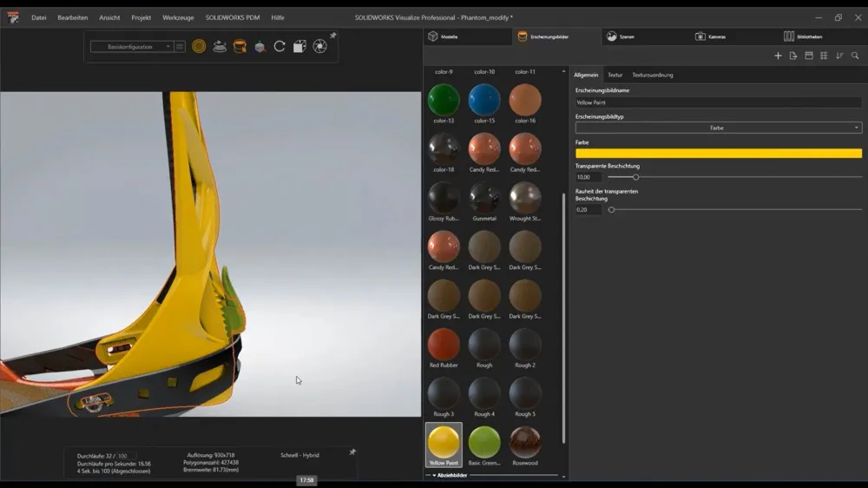Viewport: 868px width, 488px height.
Task: Click the roughness value field 0.20
Action: coord(589,210)
